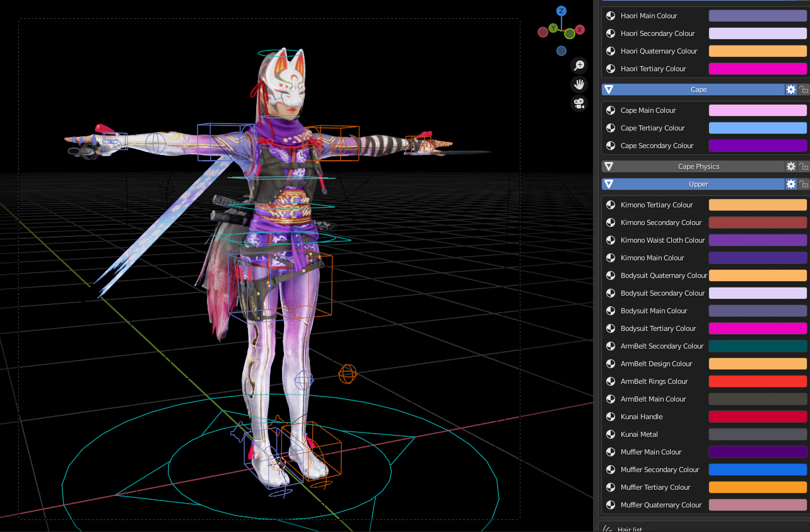The image size is (810, 532).
Task: Toggle camera view icon
Action: [x=579, y=103]
